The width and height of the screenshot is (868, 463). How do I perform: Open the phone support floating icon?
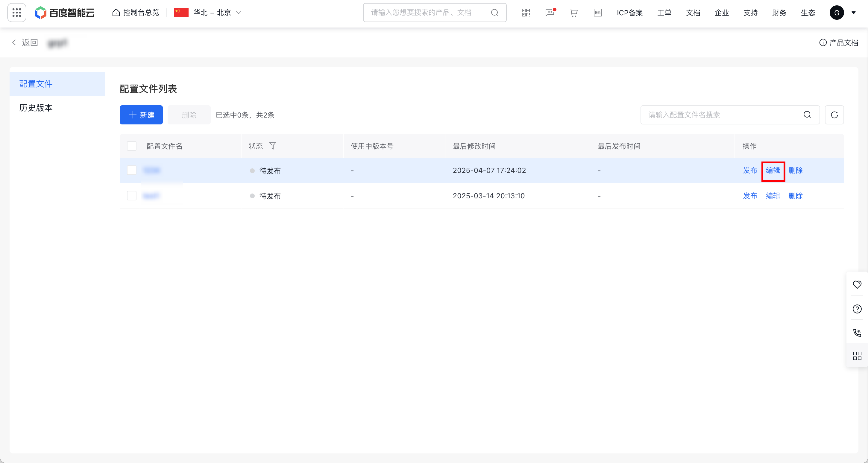857,333
